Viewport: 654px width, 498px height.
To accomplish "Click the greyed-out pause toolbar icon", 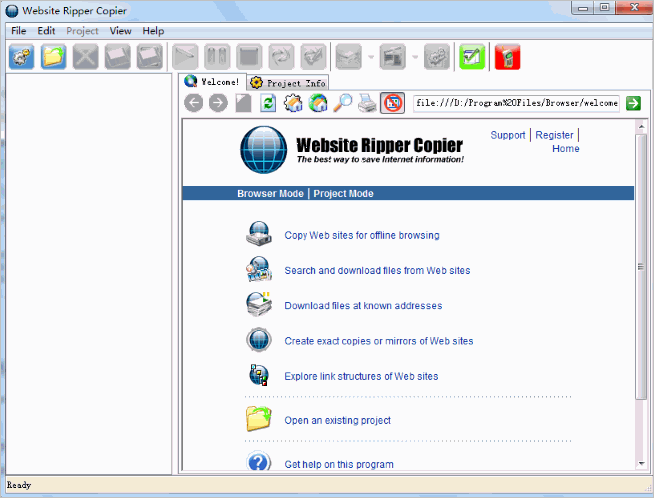I will point(217,56).
